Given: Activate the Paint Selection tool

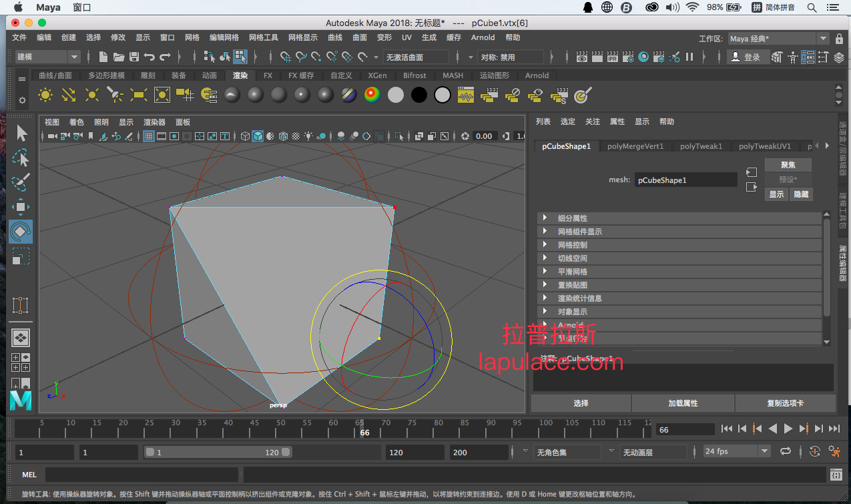Looking at the screenshot, I should [x=21, y=182].
